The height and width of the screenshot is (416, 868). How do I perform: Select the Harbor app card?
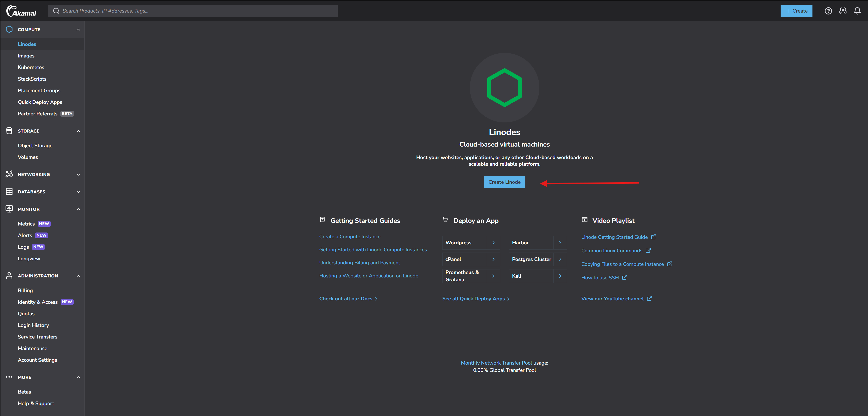click(538, 243)
